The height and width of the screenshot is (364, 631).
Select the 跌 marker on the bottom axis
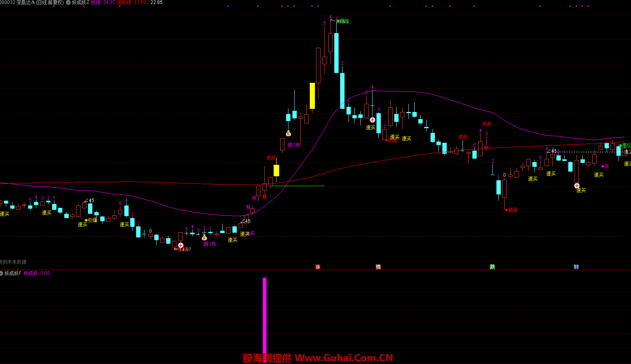click(x=492, y=267)
